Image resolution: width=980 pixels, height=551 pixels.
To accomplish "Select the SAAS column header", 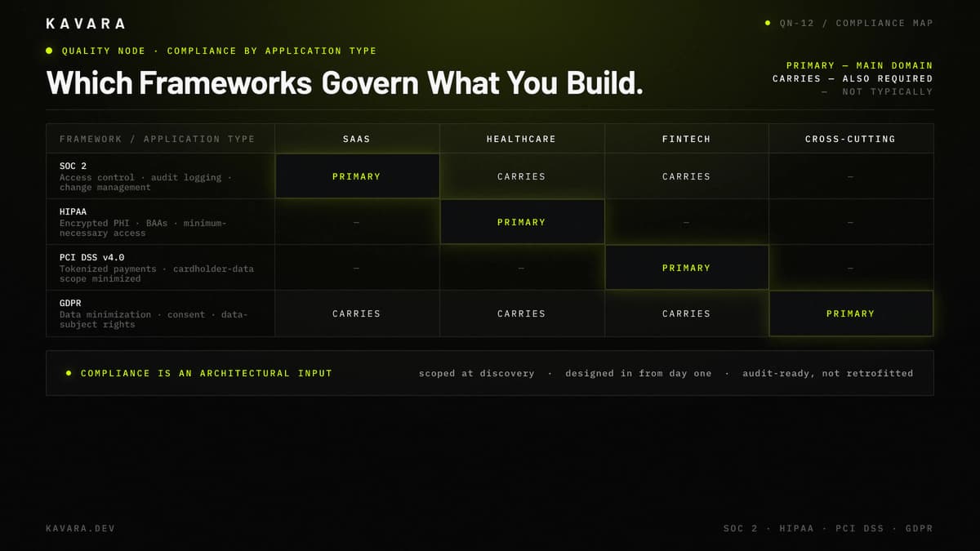I will click(x=357, y=139).
